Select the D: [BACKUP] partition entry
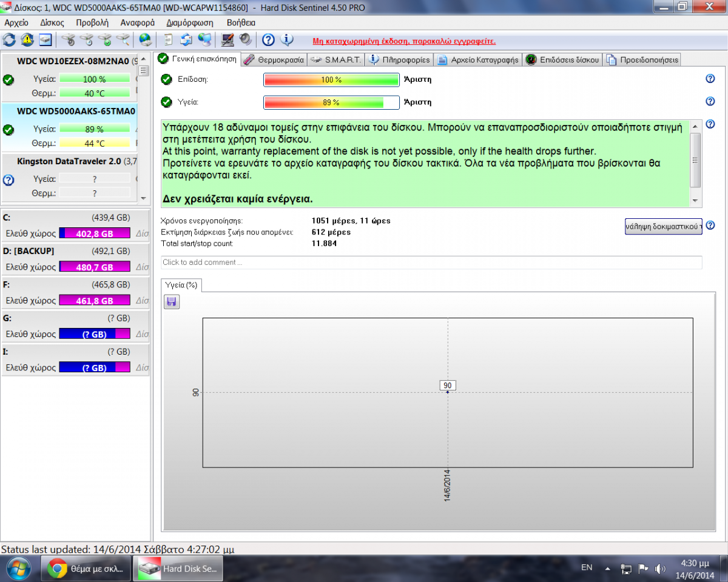Screen dimensions: 728x582 [x=75, y=259]
